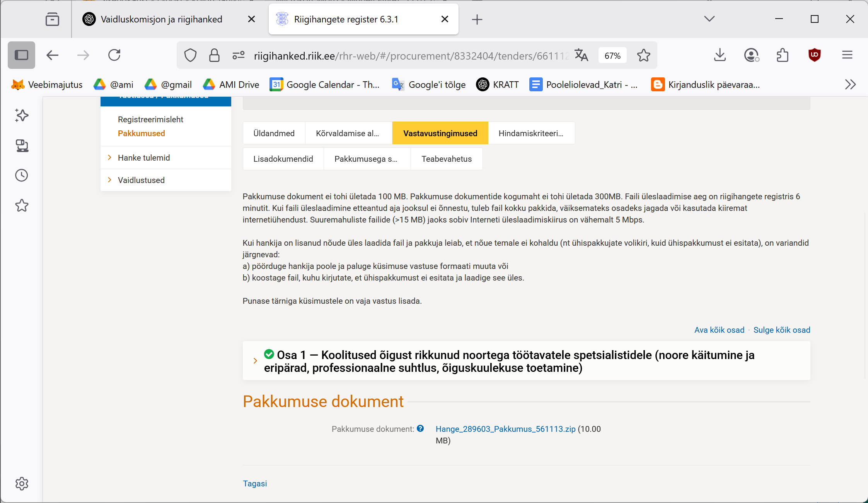Viewport: 868px width, 503px height.
Task: Open the Google Calendar bookmark
Action: tap(325, 84)
